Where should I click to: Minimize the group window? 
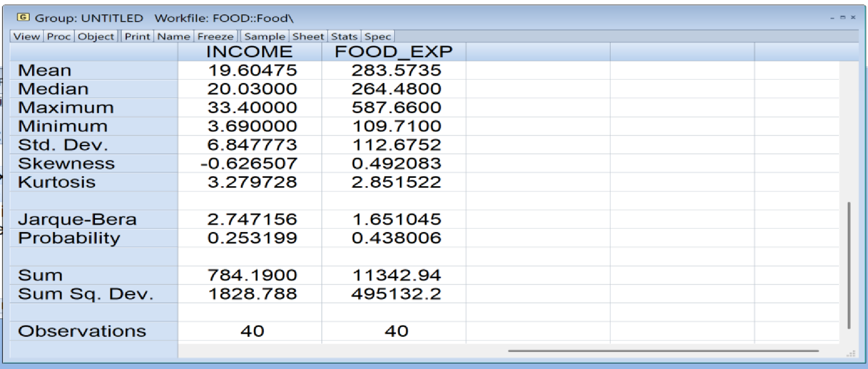click(832, 17)
